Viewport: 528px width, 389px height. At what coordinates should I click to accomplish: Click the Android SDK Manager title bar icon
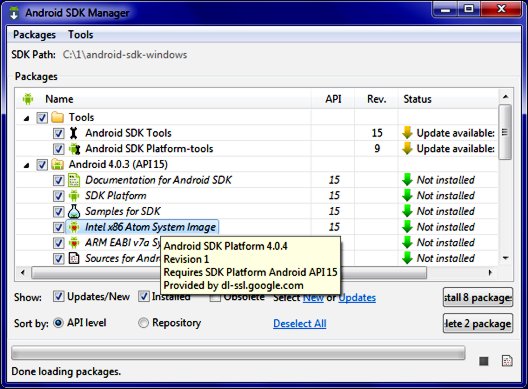pos(14,13)
